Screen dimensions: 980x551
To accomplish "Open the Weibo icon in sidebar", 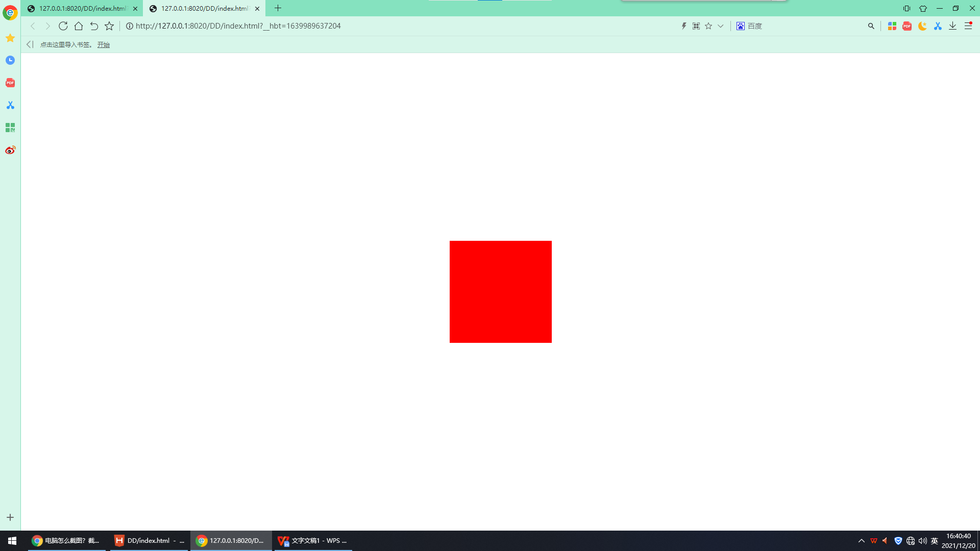I will point(10,150).
